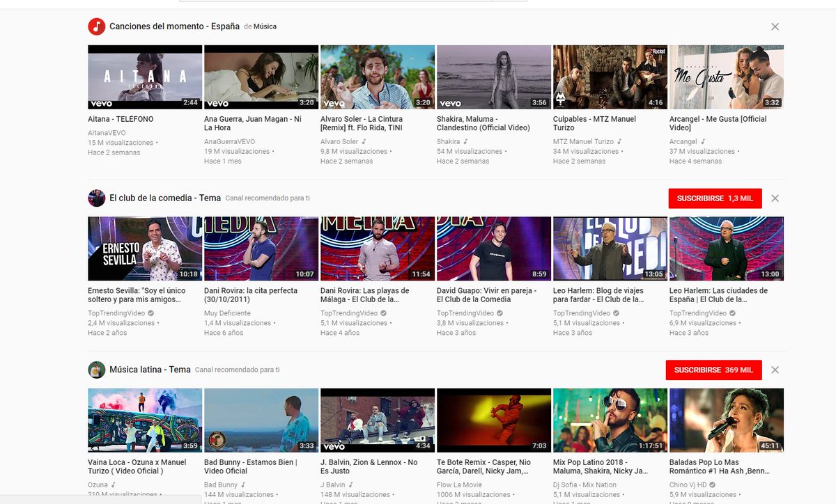Image resolution: width=836 pixels, height=504 pixels.
Task: Open title Bad Bunny - Estamos Bien
Action: click(x=251, y=466)
